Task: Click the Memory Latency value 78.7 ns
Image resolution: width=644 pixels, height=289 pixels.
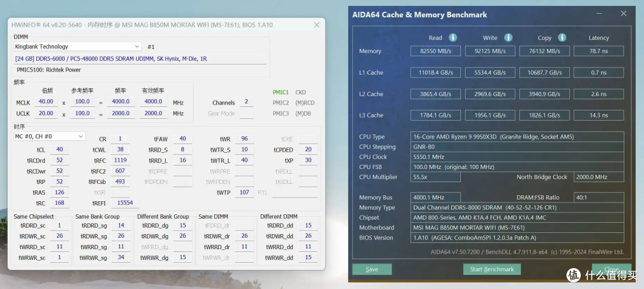Action: click(x=599, y=51)
